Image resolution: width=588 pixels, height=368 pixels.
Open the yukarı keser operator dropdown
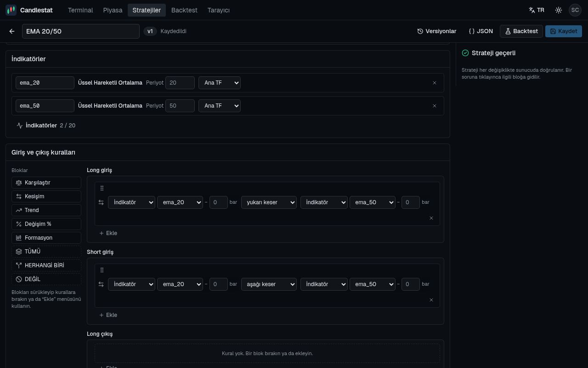pyautogui.click(x=269, y=202)
